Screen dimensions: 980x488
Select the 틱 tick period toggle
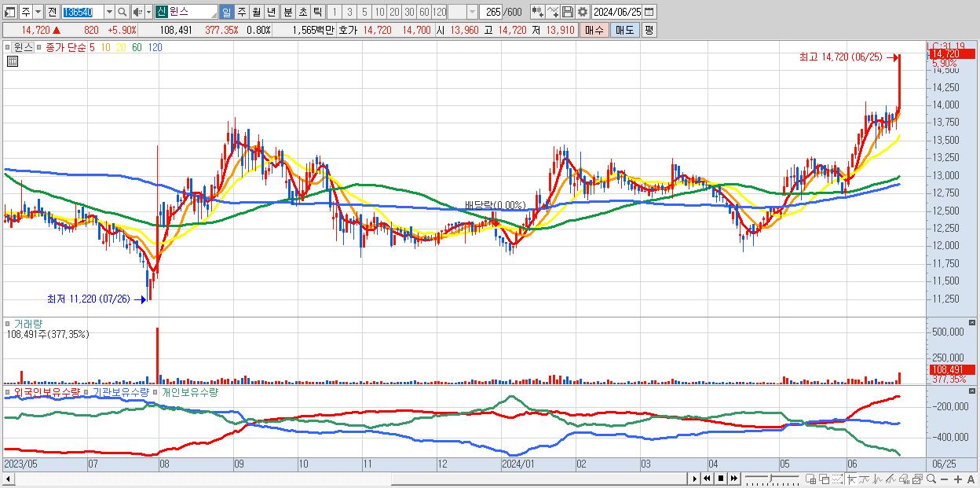(x=317, y=12)
